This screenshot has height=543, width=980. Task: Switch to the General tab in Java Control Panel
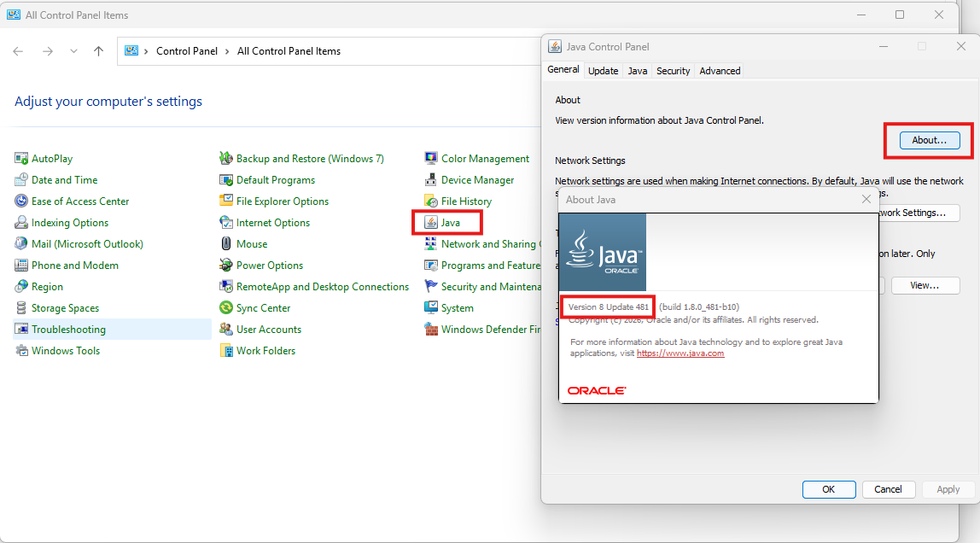(563, 70)
